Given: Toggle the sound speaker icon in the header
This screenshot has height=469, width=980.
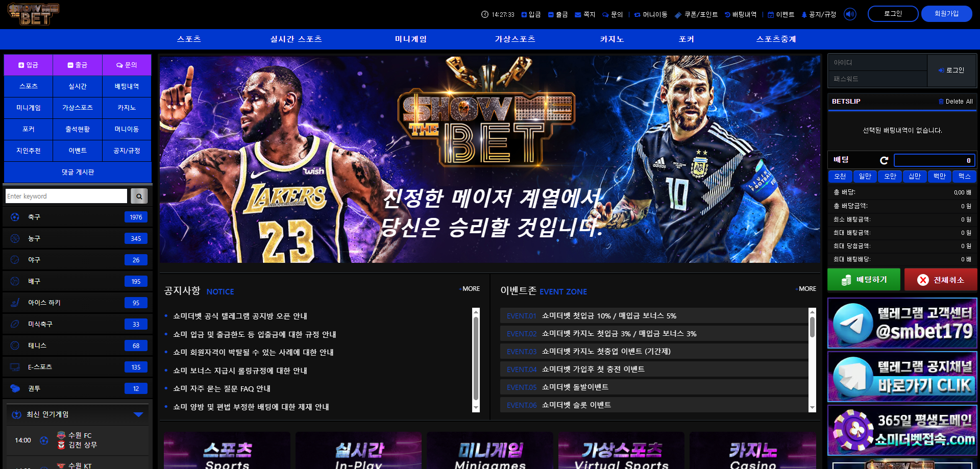Looking at the screenshot, I should tap(850, 14).
